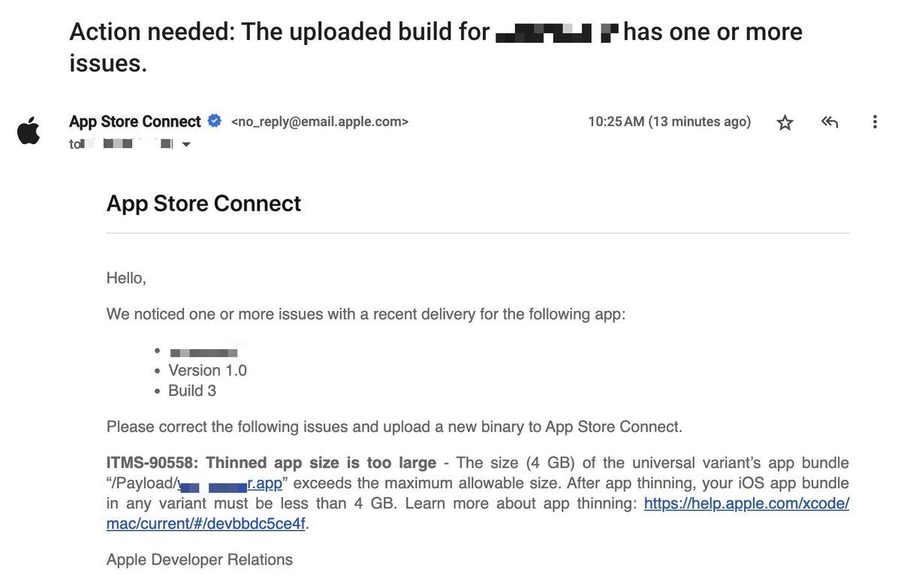The width and height of the screenshot is (901, 588).
Task: Click the ITMS-90558 error title text
Action: [x=271, y=463]
